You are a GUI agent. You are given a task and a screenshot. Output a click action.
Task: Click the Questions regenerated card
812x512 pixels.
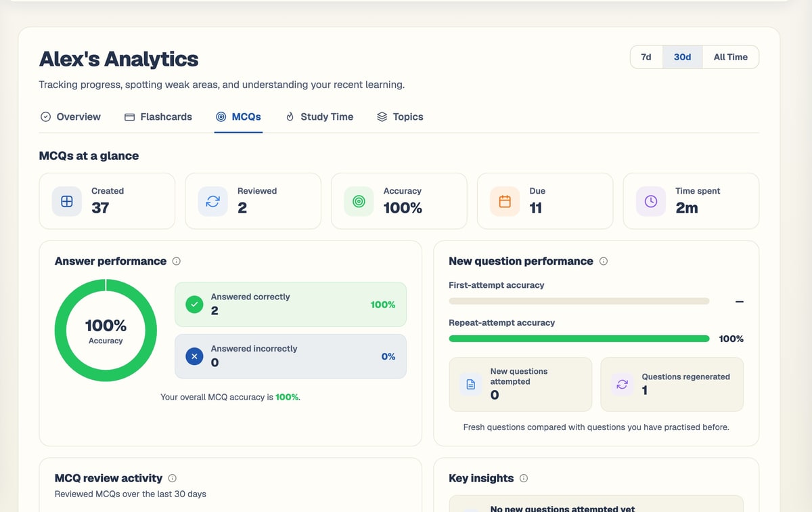click(x=672, y=384)
